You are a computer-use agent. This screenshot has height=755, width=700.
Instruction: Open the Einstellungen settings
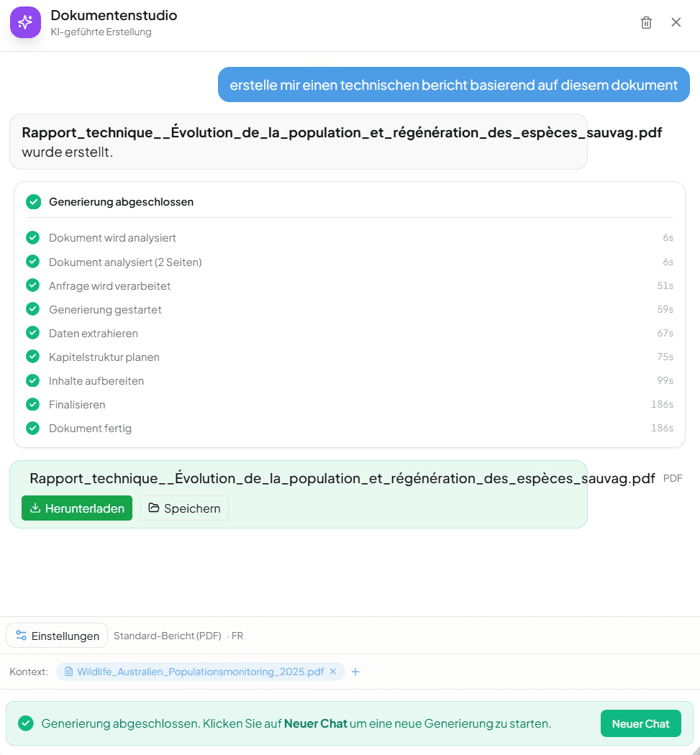click(x=58, y=636)
